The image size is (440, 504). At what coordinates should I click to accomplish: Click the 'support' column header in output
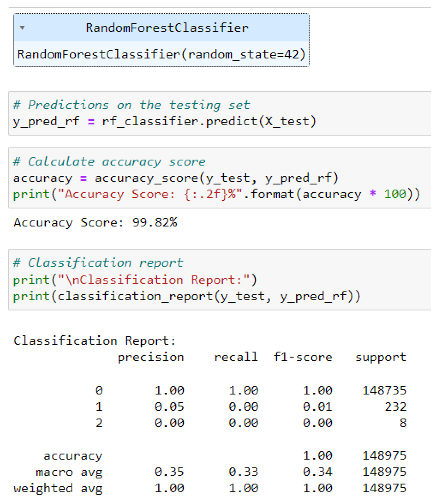point(381,357)
